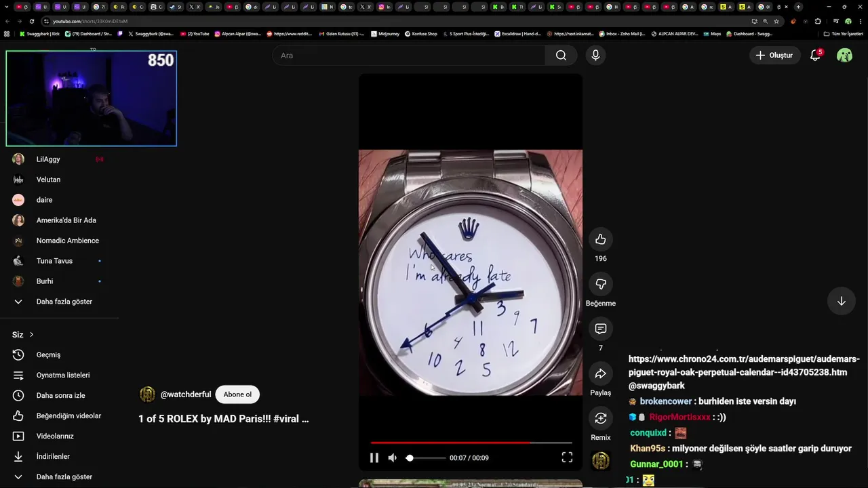Reload the page in browser toolbar
Image resolution: width=868 pixels, height=488 pixels.
(32, 21)
